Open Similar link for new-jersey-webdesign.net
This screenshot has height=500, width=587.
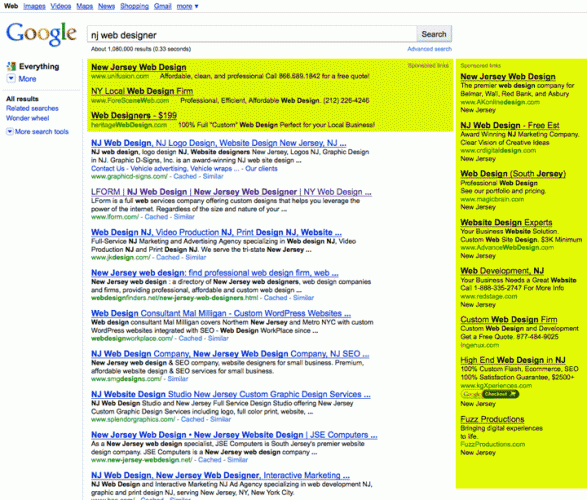point(237,460)
